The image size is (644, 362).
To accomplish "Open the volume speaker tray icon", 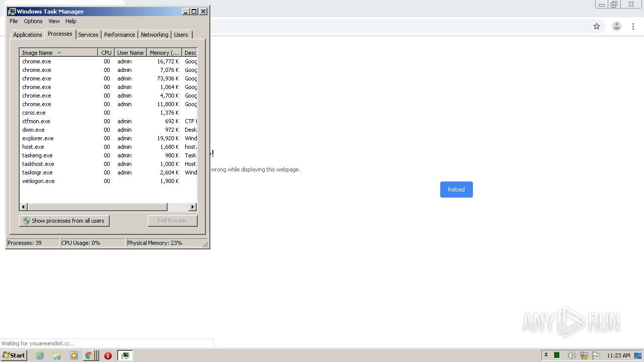I will tap(571, 355).
